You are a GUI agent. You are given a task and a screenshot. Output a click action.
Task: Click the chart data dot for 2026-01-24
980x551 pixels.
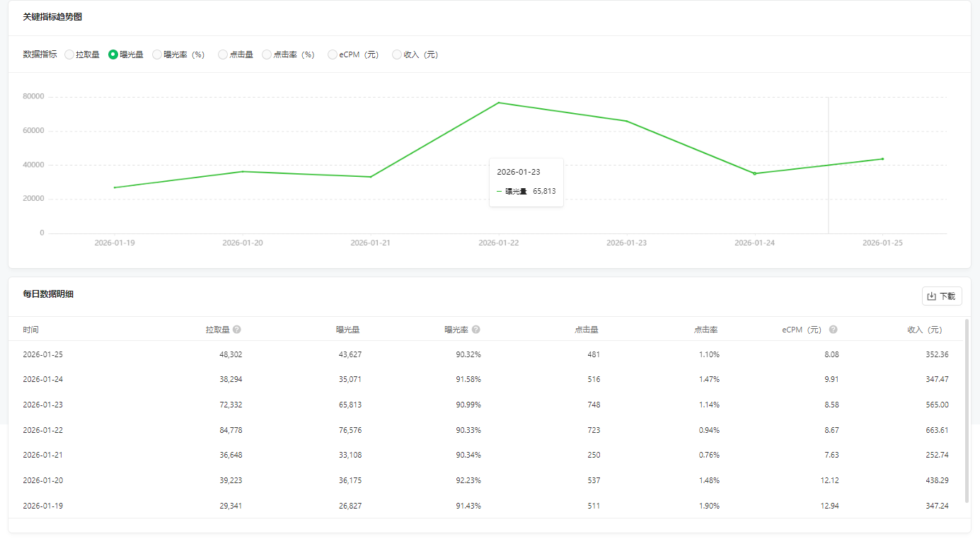(754, 173)
